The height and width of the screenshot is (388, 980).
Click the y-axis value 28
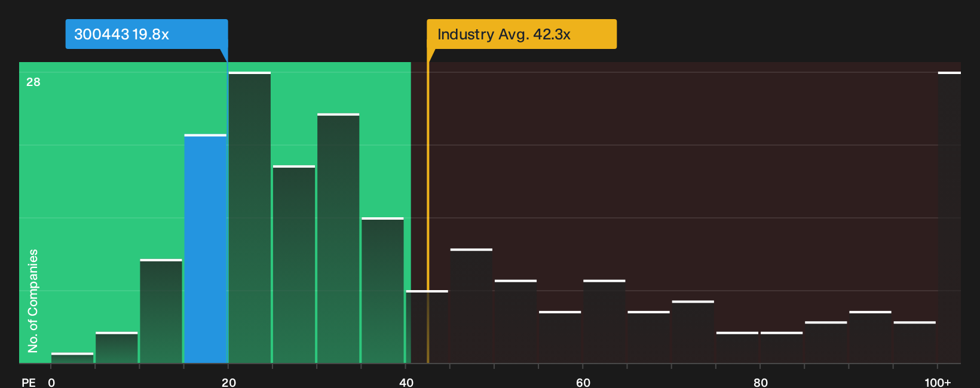point(33,82)
